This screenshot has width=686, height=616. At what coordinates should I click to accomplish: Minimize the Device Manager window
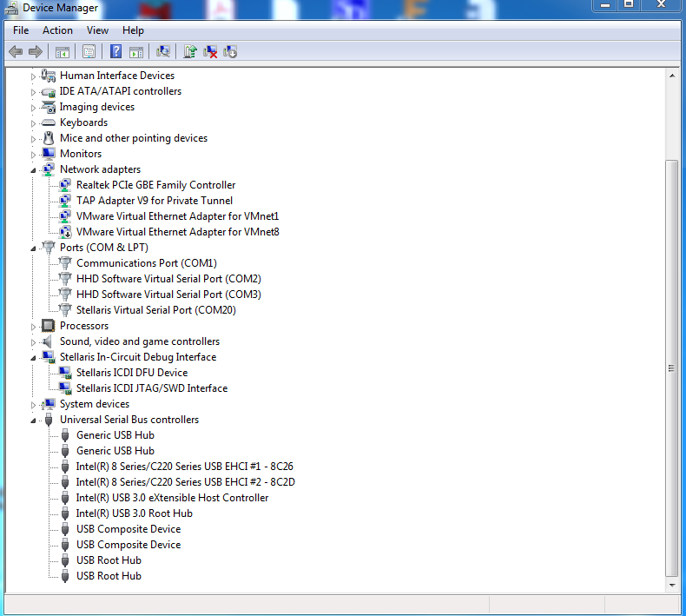point(605,5)
